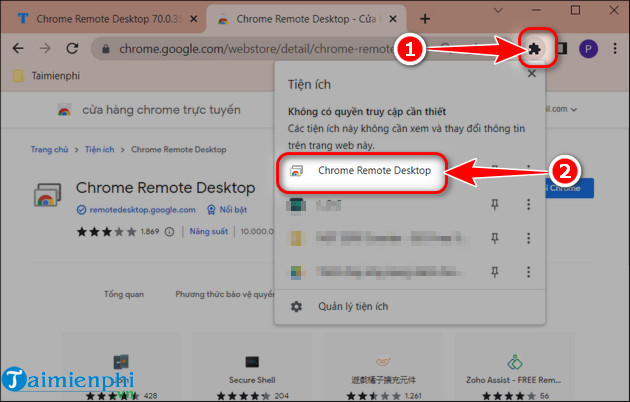Open more options for third extension

528,239
